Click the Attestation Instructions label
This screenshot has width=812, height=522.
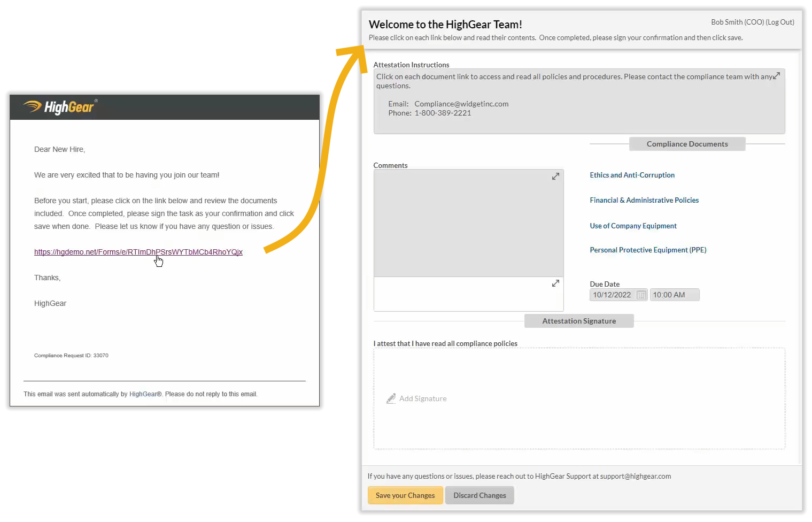(x=411, y=65)
